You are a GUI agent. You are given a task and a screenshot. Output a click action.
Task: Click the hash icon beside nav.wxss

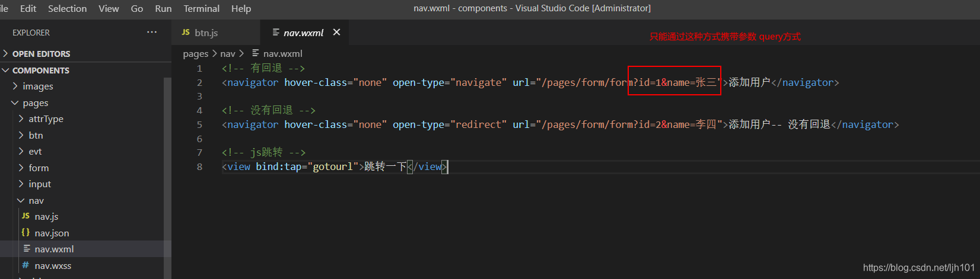pyautogui.click(x=26, y=265)
